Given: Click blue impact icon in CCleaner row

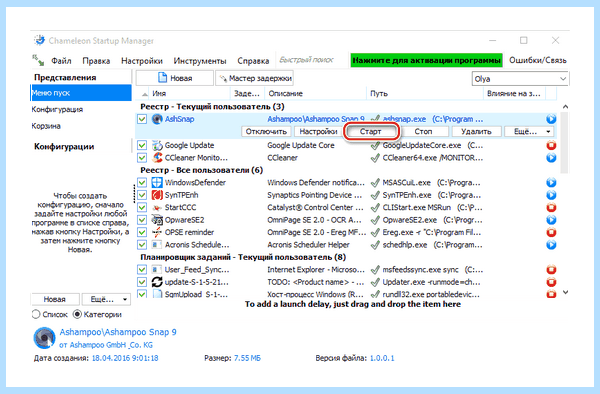Looking at the screenshot, I should (551, 158).
